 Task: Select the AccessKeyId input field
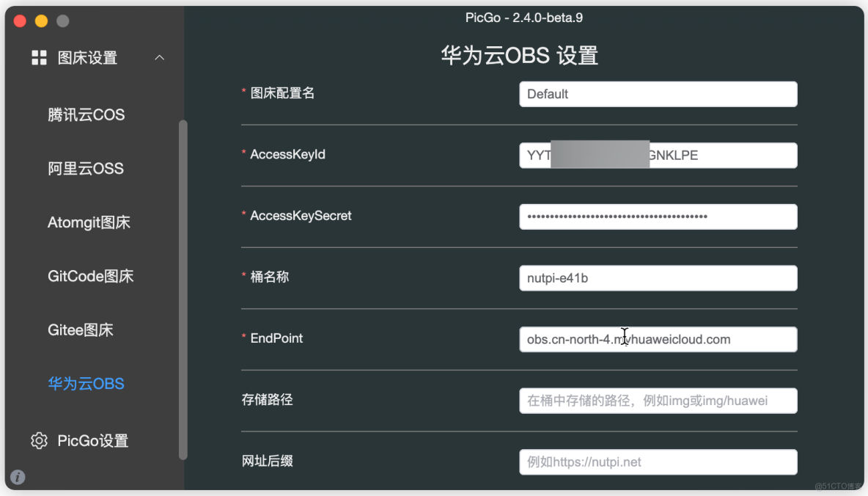[x=658, y=155]
